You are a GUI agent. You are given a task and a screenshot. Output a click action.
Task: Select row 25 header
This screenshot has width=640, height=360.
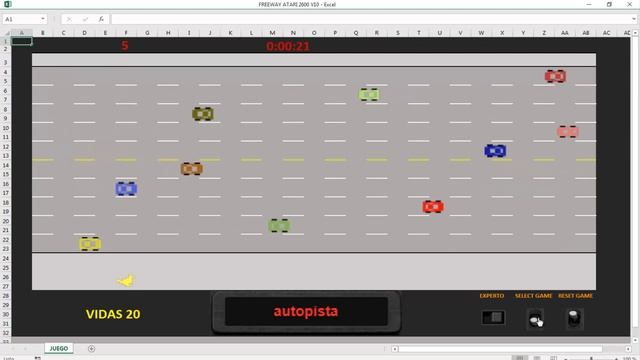6,268
